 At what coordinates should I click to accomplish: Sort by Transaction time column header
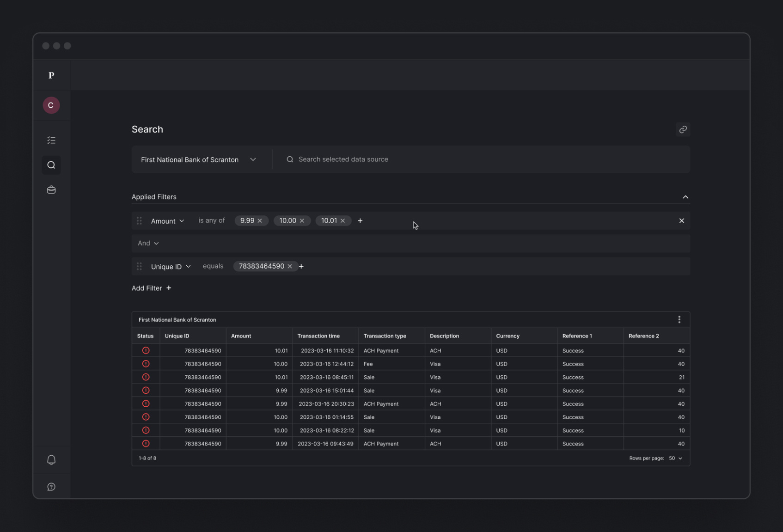318,336
